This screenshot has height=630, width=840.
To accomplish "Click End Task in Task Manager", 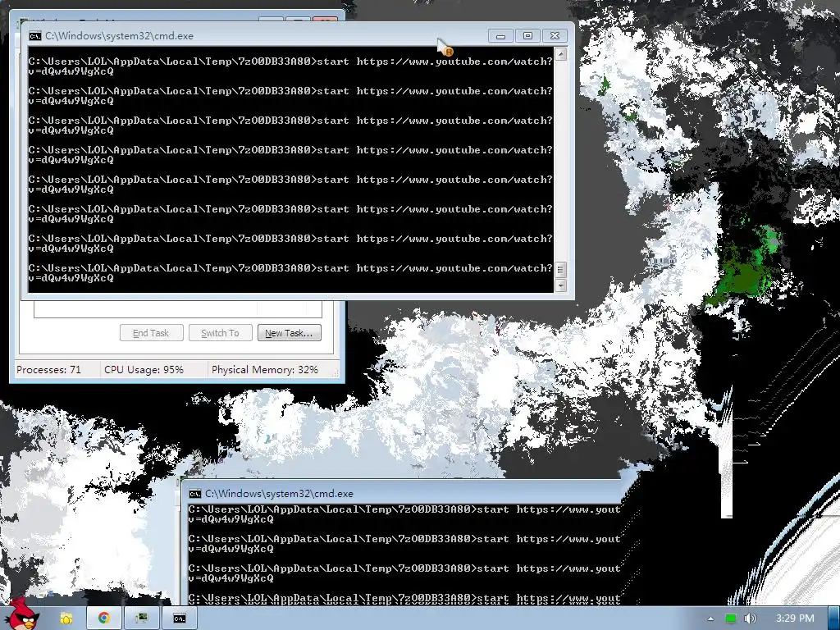I will [x=151, y=333].
